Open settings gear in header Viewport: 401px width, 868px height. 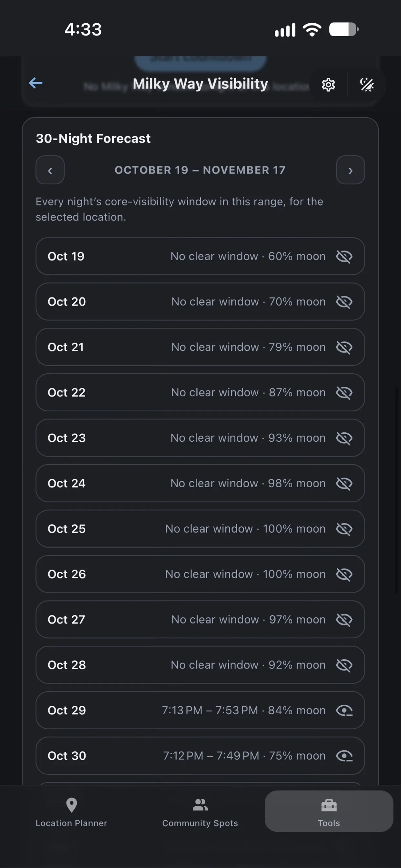click(x=328, y=85)
